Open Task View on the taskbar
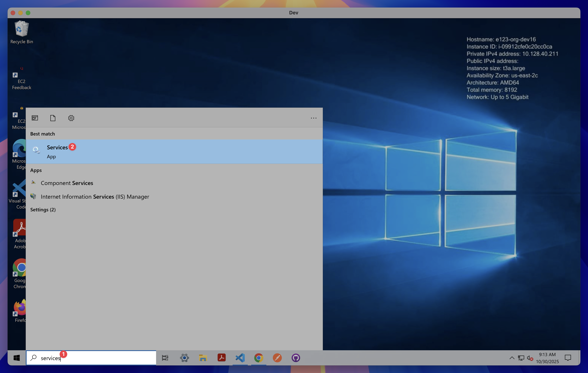The width and height of the screenshot is (588, 373). click(165, 358)
